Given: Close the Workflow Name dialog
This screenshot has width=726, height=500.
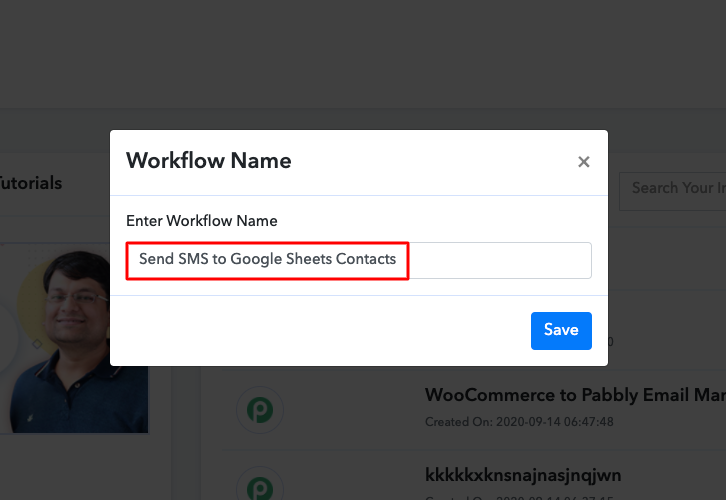Looking at the screenshot, I should (x=583, y=162).
